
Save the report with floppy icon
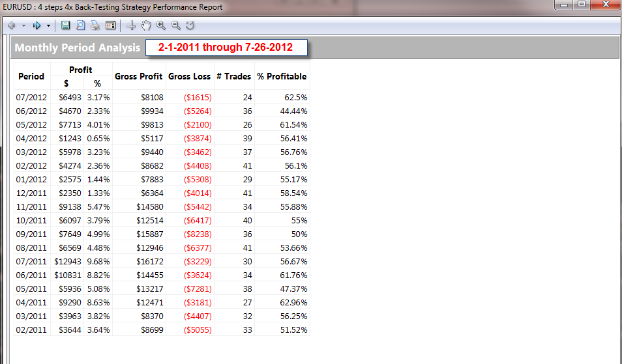[x=65, y=25]
